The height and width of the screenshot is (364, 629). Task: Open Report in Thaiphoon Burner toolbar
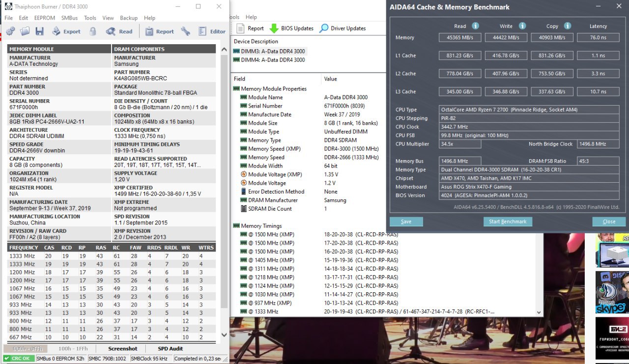pos(159,31)
